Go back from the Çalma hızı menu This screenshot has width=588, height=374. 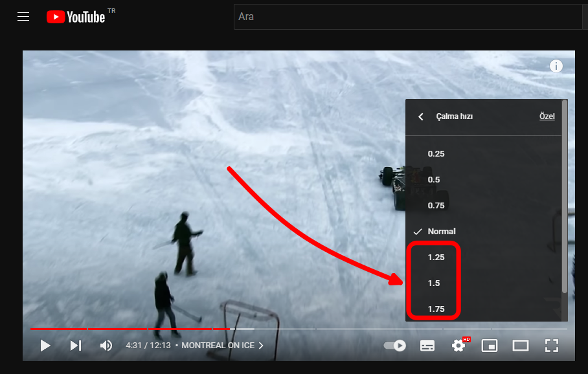point(421,117)
